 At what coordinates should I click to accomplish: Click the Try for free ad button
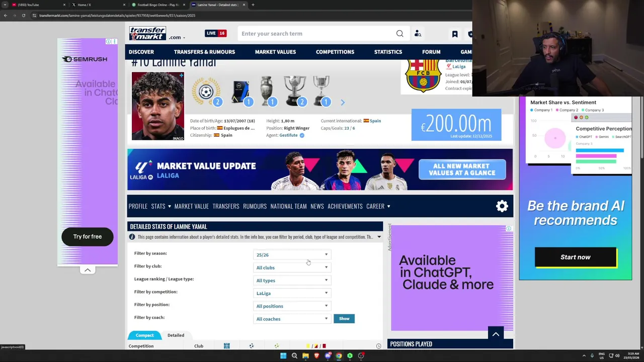88,237
